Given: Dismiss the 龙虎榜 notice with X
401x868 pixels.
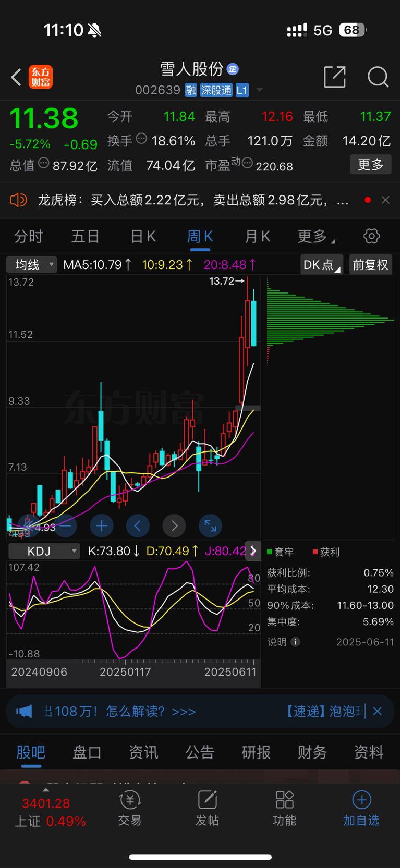Looking at the screenshot, I should coord(385,200).
